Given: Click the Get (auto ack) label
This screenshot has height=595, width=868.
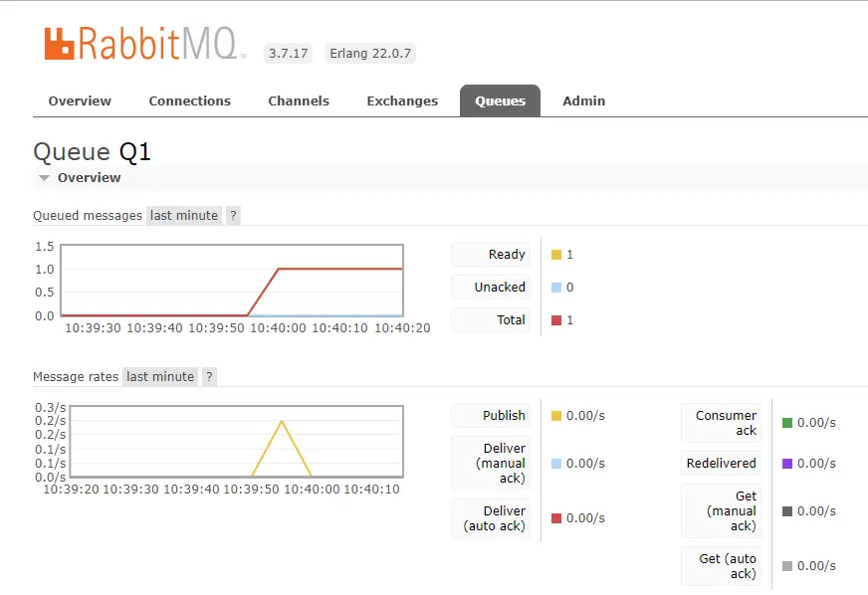Looking at the screenshot, I should tap(722, 566).
